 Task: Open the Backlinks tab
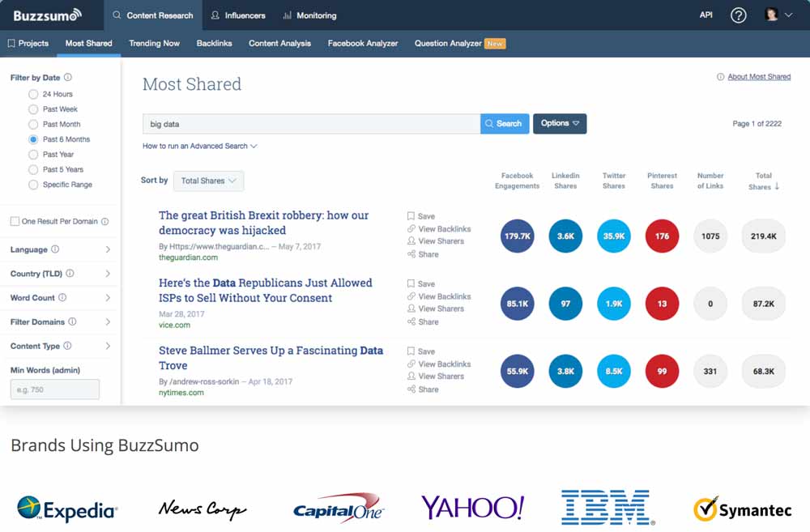(x=214, y=44)
